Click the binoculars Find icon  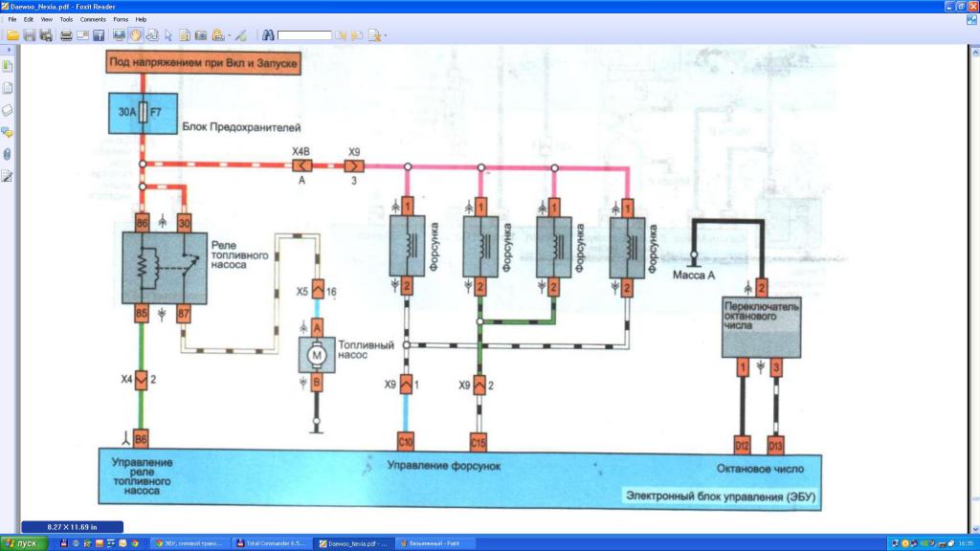[269, 35]
